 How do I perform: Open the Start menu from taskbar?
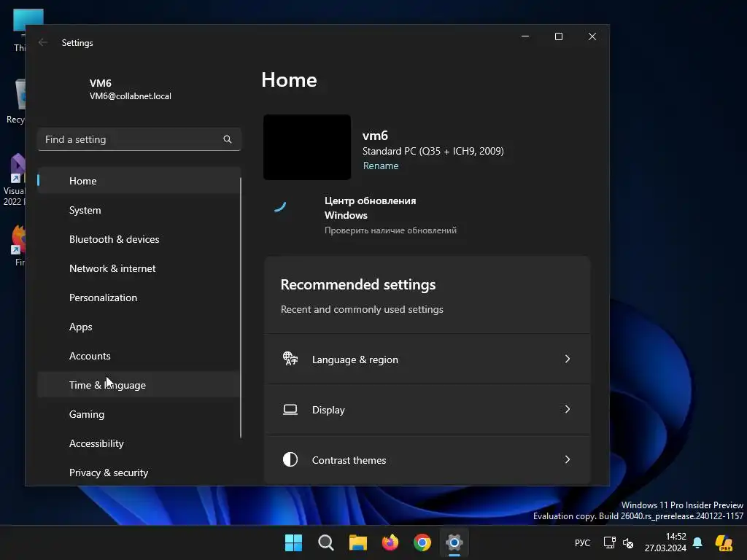click(293, 542)
